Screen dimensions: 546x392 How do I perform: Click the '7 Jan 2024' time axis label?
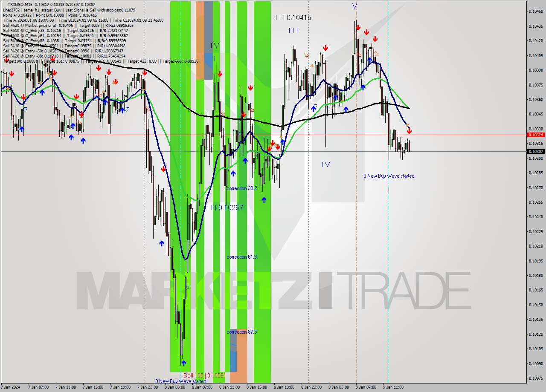11,387
